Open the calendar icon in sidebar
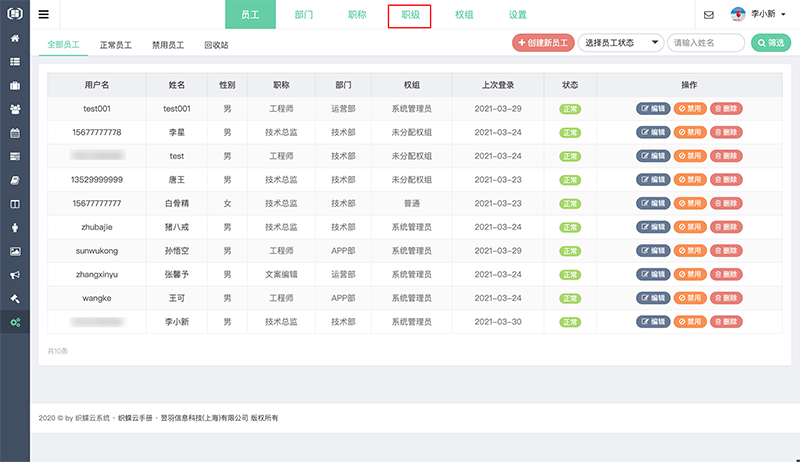 pyautogui.click(x=15, y=133)
